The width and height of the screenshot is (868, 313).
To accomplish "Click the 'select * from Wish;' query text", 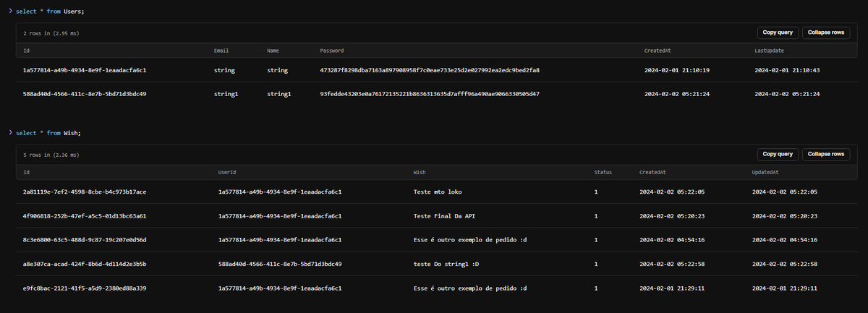I will [49, 133].
